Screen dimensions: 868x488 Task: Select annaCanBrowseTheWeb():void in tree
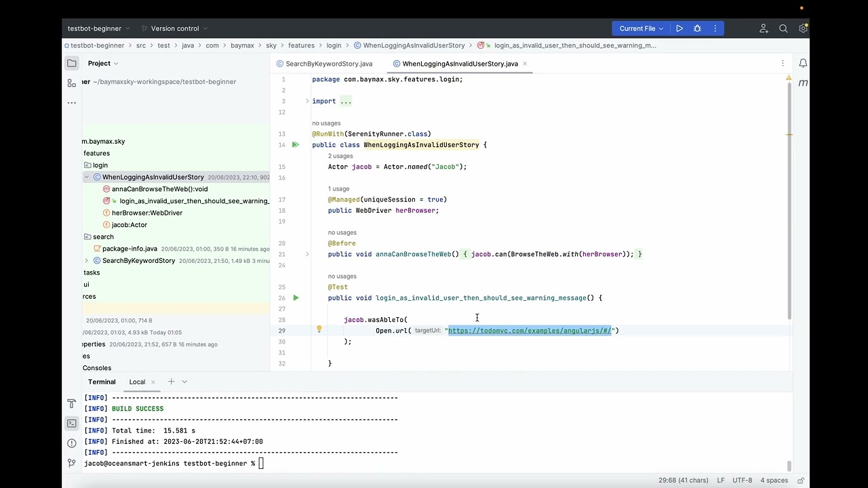(159, 189)
